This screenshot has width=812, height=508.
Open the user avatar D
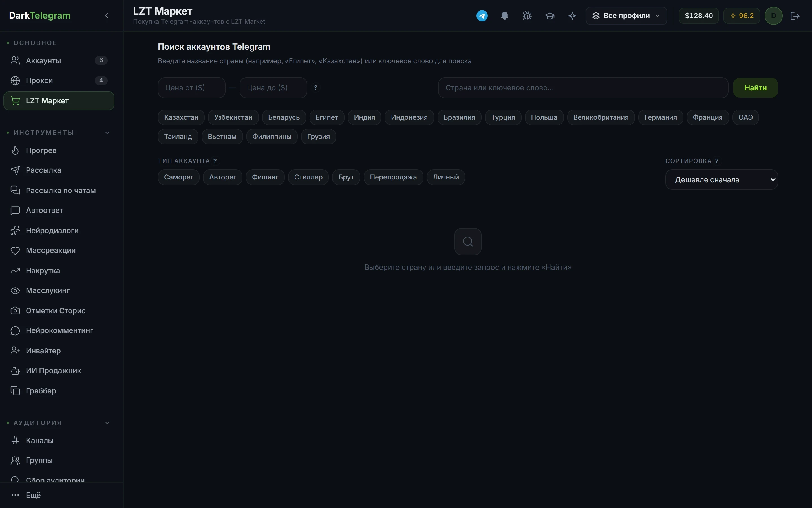tap(773, 16)
